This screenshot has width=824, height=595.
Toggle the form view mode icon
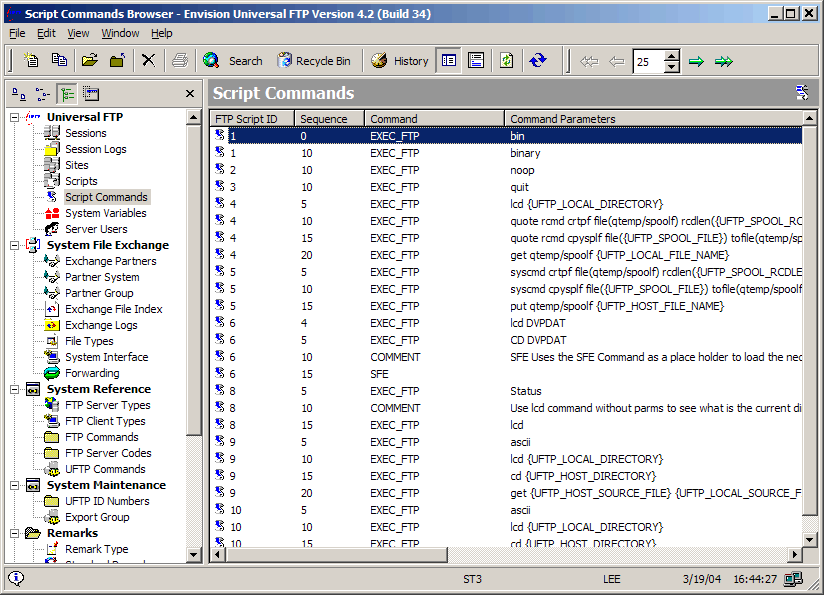pos(476,61)
